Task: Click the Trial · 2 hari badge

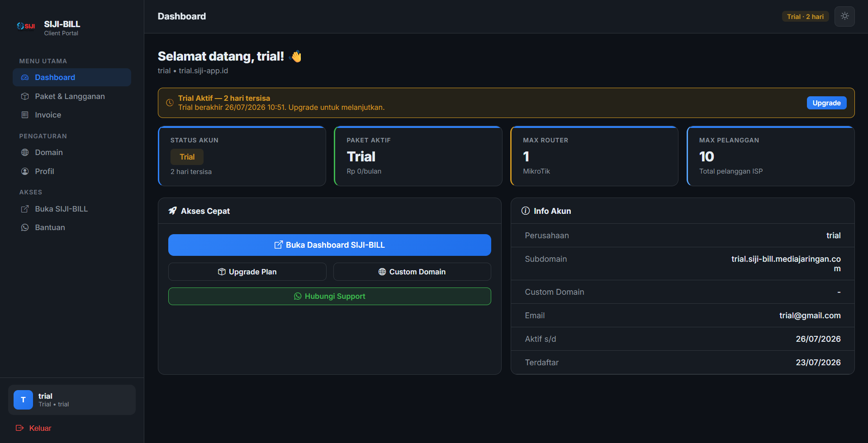Action: tap(805, 16)
